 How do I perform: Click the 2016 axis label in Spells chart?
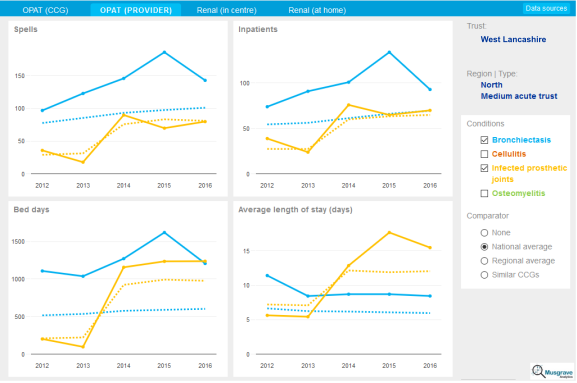click(x=205, y=185)
